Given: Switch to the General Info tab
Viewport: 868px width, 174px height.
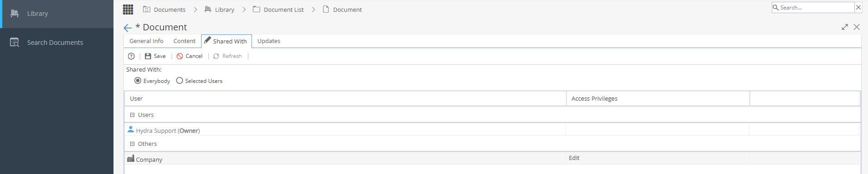Looking at the screenshot, I should point(146,41).
